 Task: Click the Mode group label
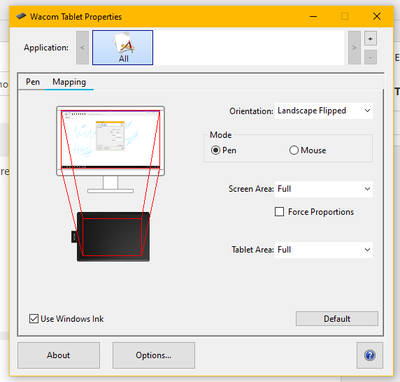coord(221,135)
